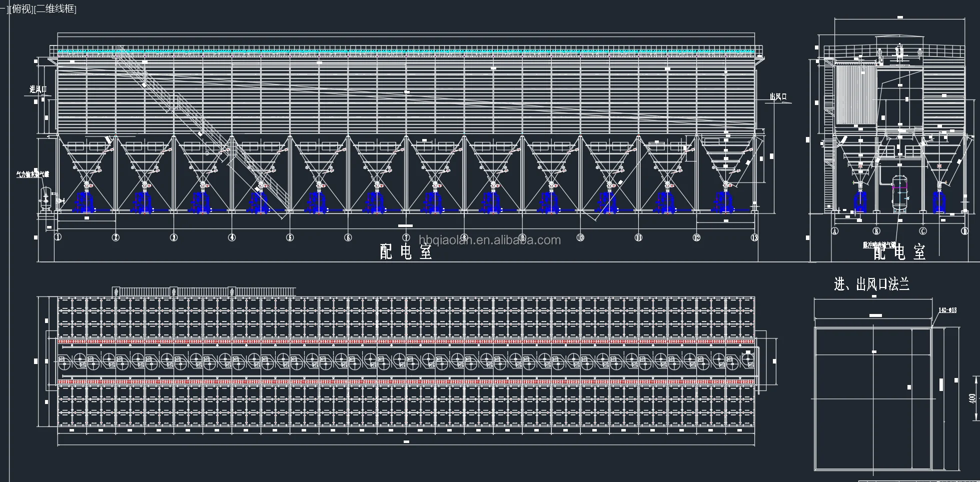Select the 400 dimension on flange detail

pyautogui.click(x=972, y=398)
